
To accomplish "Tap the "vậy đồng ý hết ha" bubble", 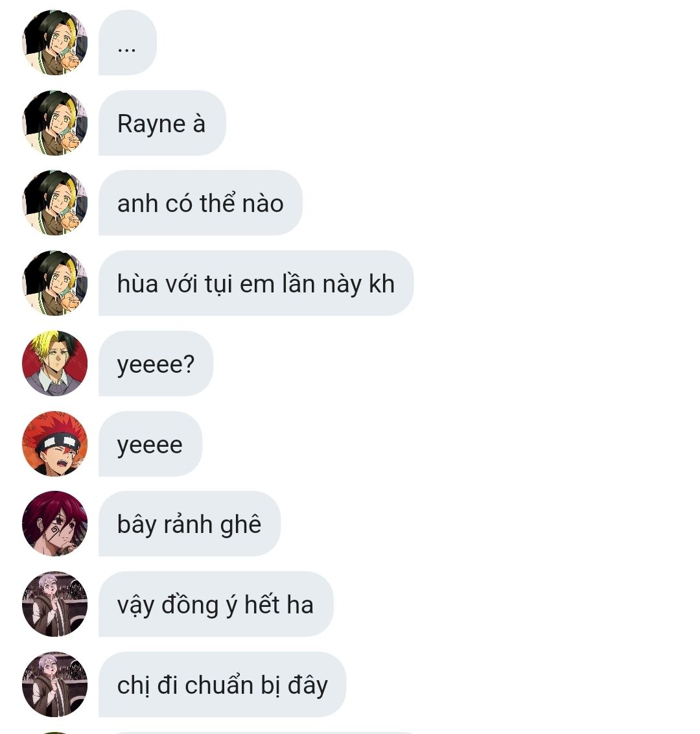I will (x=216, y=604).
